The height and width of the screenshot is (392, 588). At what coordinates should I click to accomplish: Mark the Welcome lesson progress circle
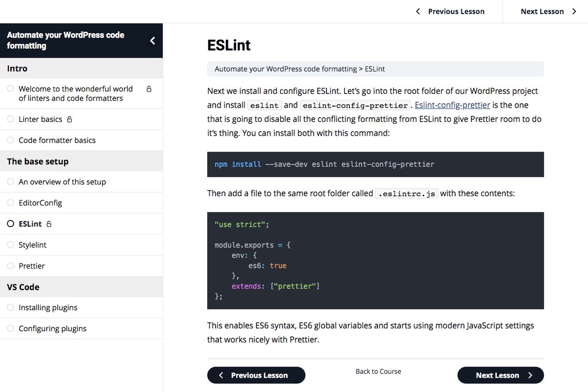(11, 89)
